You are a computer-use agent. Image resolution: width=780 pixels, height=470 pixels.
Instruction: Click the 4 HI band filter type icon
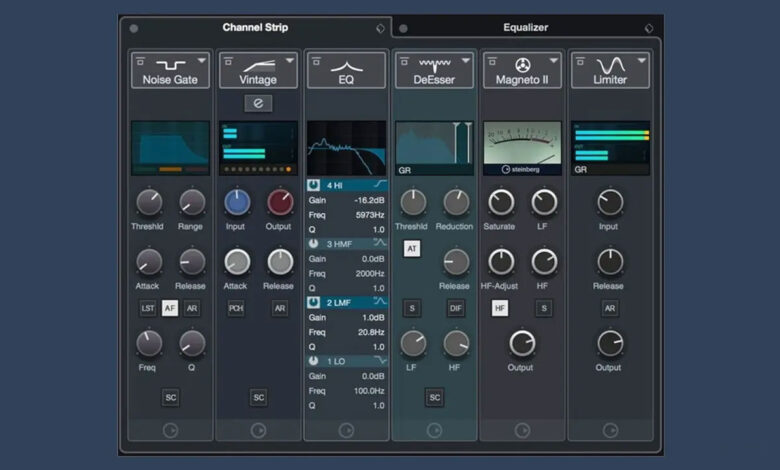pos(380,185)
